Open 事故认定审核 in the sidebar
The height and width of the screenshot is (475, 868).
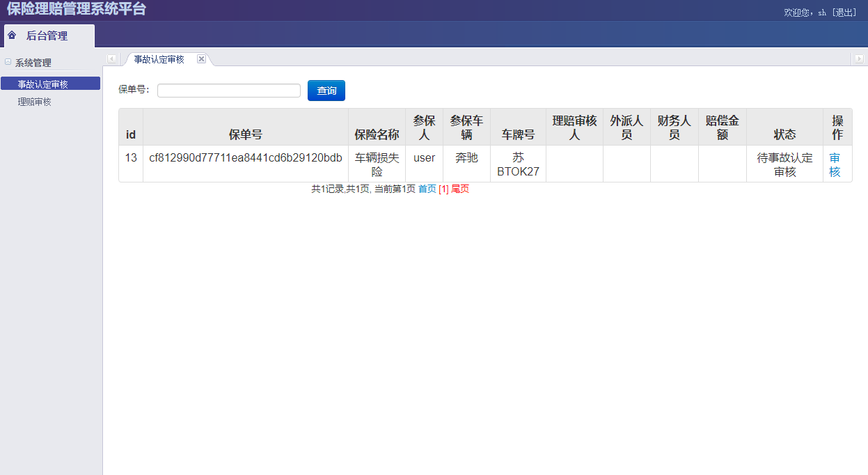point(50,84)
